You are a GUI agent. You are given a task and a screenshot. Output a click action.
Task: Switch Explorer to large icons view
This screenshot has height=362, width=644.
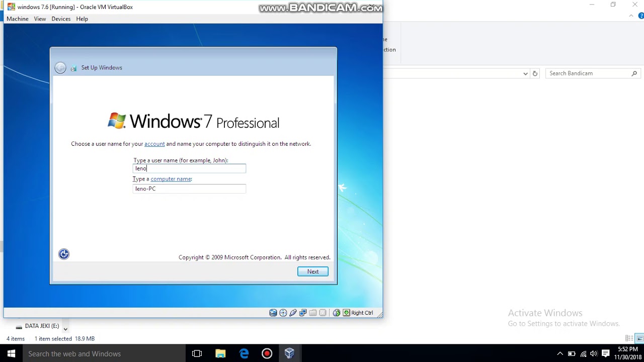click(x=639, y=338)
